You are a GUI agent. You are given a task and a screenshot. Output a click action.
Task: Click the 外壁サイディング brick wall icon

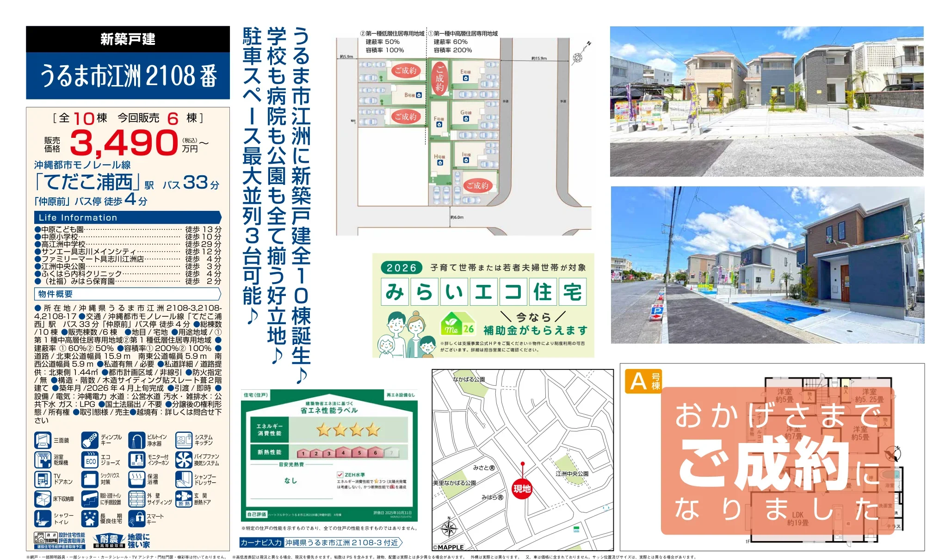coord(136,499)
